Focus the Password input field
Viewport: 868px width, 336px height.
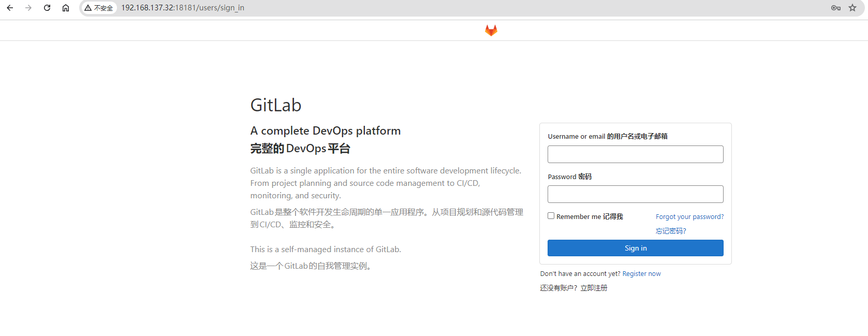(x=635, y=194)
